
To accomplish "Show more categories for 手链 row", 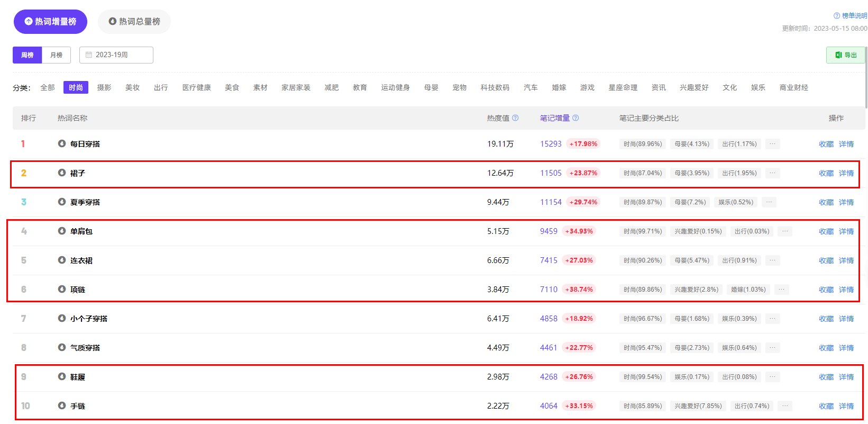I will point(785,406).
